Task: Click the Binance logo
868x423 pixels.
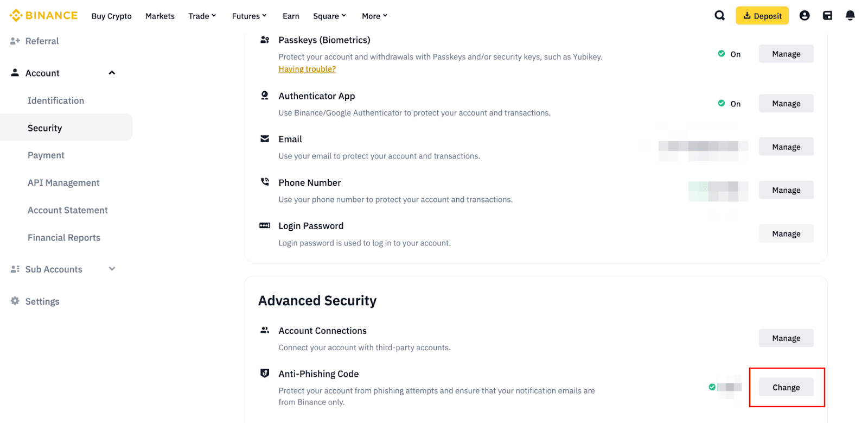Action: (x=43, y=16)
